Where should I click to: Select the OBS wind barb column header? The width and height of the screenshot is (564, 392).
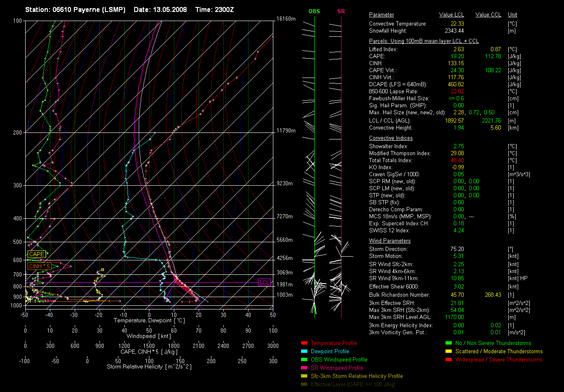pyautogui.click(x=314, y=11)
